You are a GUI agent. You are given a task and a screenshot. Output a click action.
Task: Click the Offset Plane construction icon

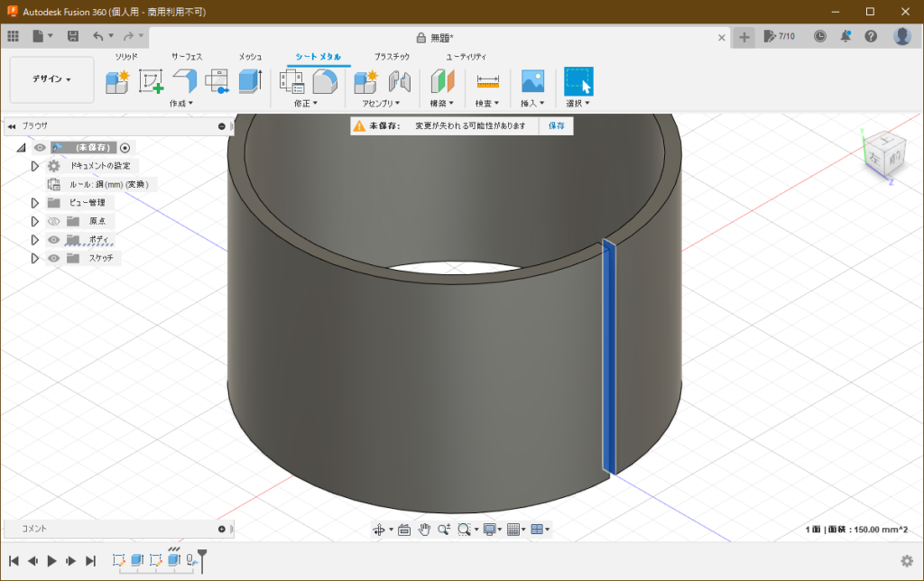tap(442, 82)
